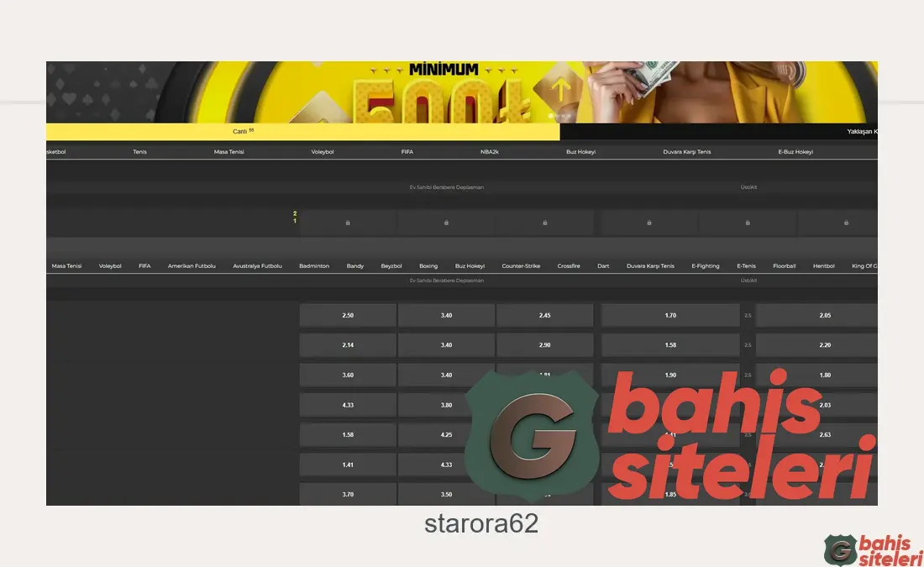
Task: Toggle the 1.58 away odds selection
Action: pyautogui.click(x=671, y=344)
